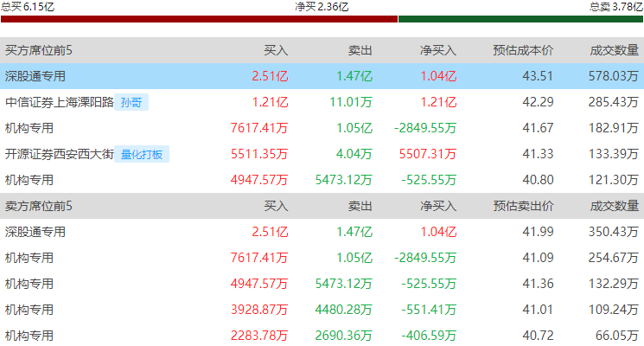Viewport: 644px width, 346px height.
Task: Click the volume 254.67万 cell
Action: [x=614, y=258]
